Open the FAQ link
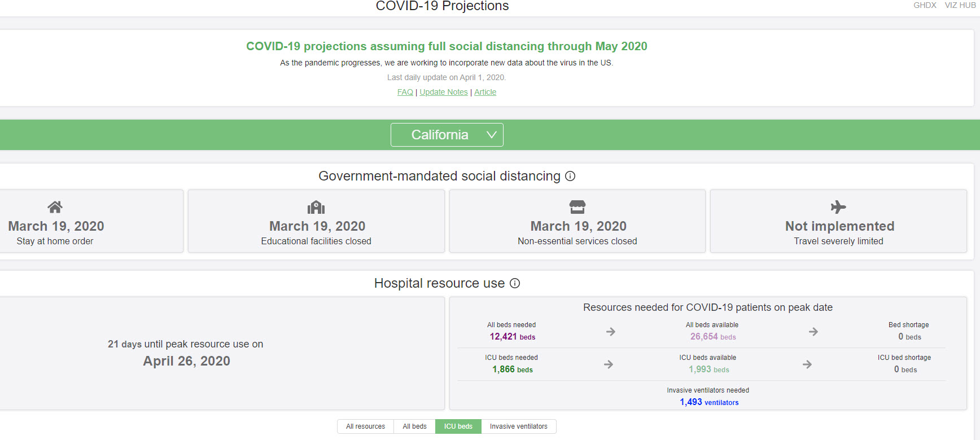The image size is (980, 440). coord(405,92)
